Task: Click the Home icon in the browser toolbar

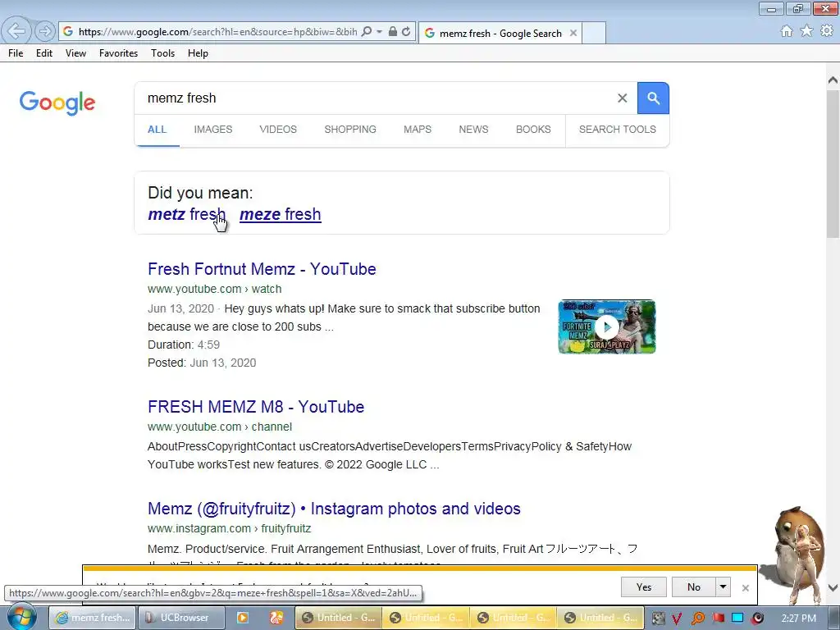Action: click(787, 31)
